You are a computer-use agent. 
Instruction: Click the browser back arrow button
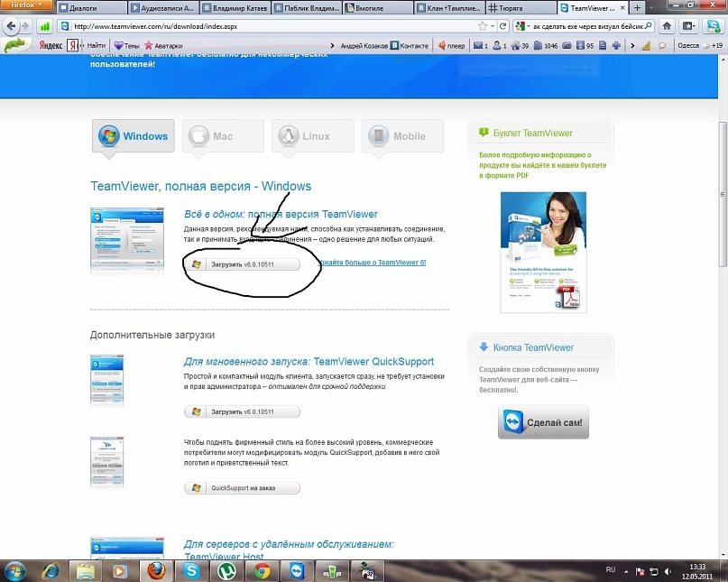pos(13,26)
